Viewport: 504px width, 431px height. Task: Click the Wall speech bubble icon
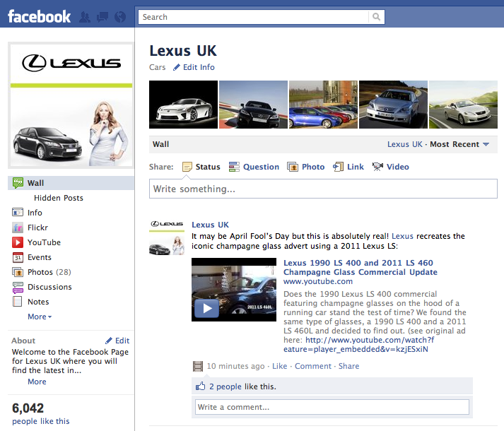coord(18,183)
